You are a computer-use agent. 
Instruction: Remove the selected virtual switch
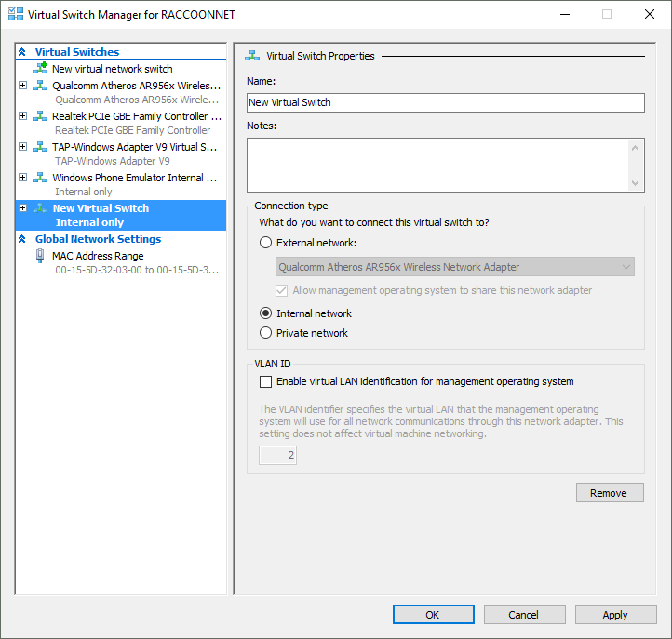point(610,493)
